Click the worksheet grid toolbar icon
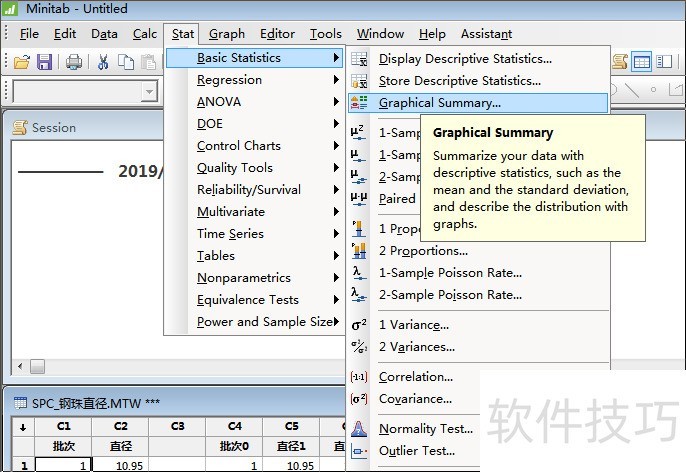Image resolution: width=686 pixels, height=472 pixels. (x=641, y=62)
